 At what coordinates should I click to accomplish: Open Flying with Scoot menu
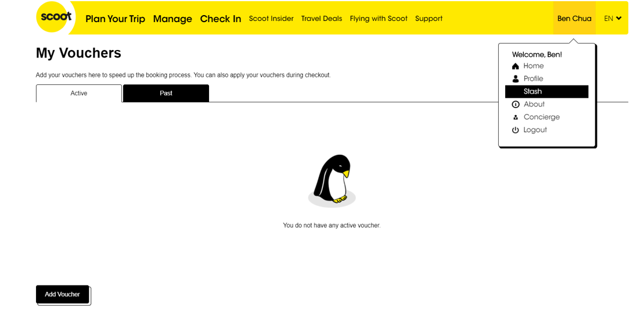(379, 19)
